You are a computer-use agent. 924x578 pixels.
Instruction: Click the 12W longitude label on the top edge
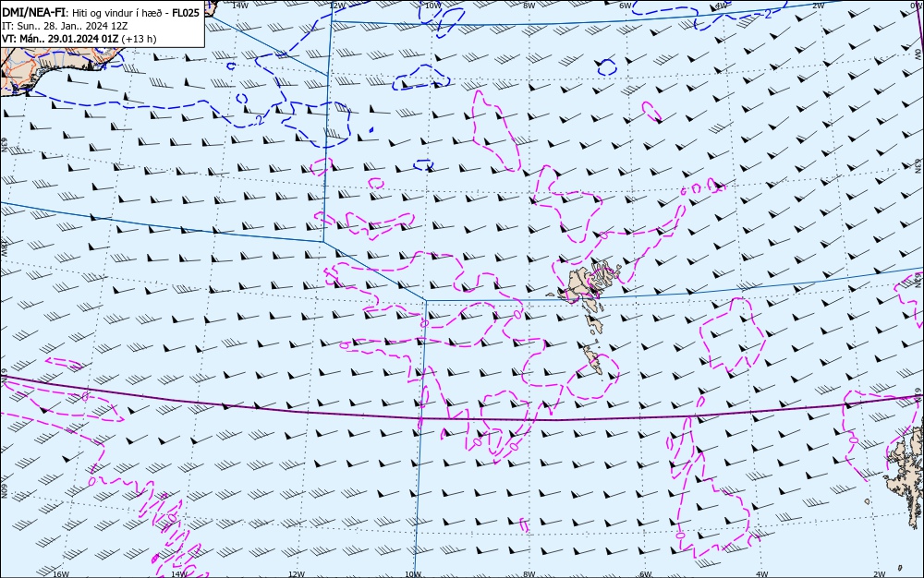pyautogui.click(x=336, y=6)
